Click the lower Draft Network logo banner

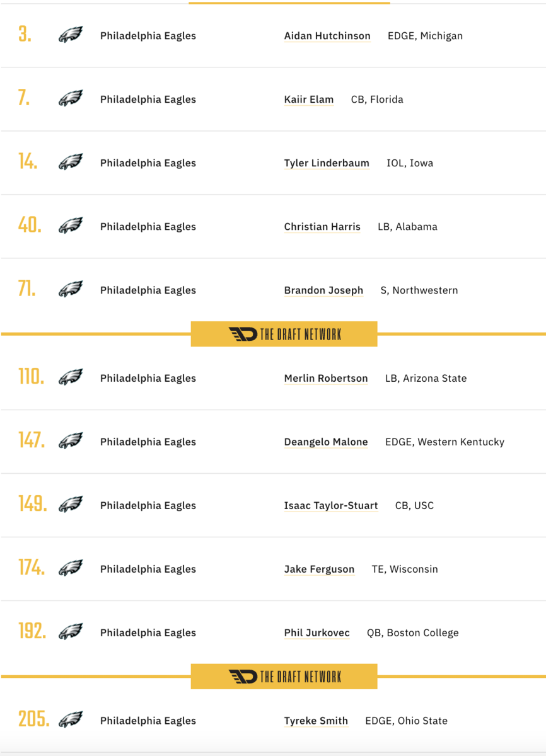[x=284, y=677]
